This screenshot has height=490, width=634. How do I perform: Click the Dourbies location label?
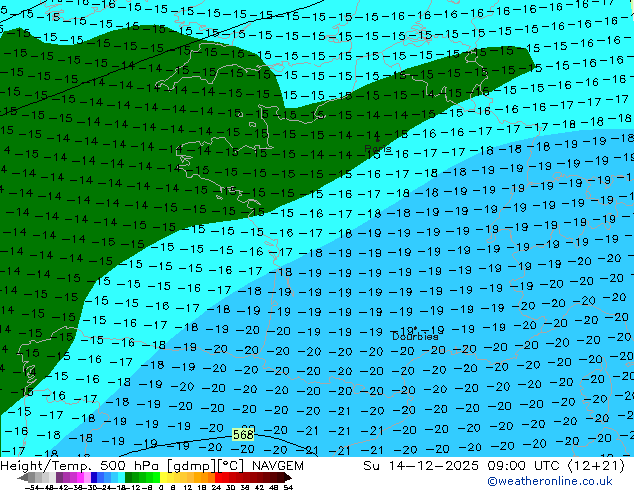(x=415, y=336)
